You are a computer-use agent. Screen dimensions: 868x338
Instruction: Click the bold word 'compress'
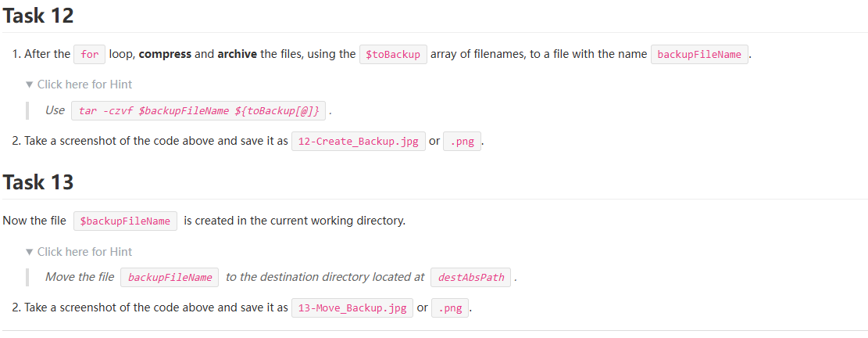point(165,54)
